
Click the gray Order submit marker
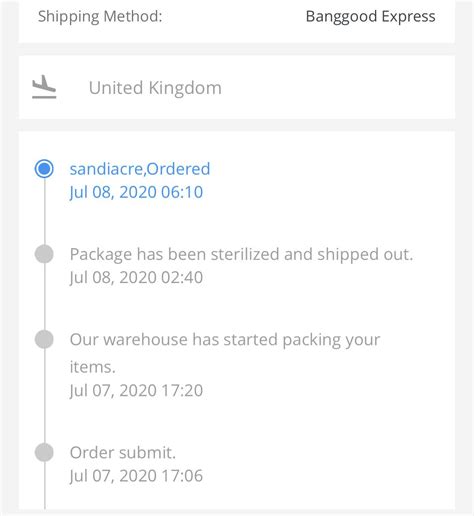coord(44,452)
